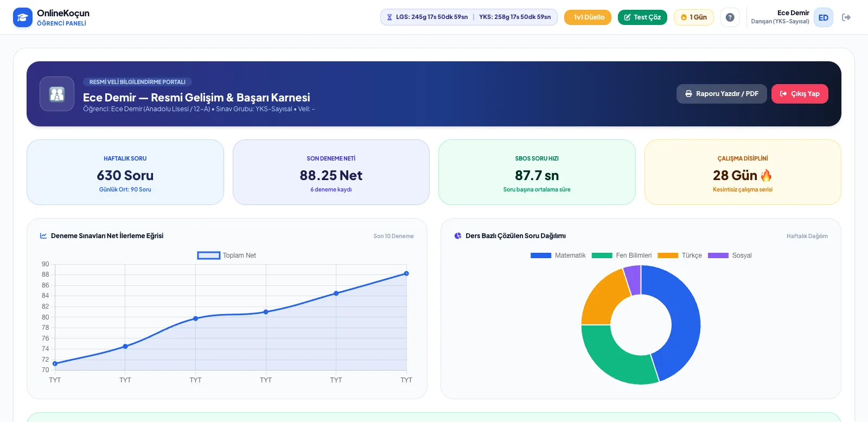Click the "Günlük Ort: 90 Soru" text
The height and width of the screenshot is (422, 868).
tap(125, 189)
